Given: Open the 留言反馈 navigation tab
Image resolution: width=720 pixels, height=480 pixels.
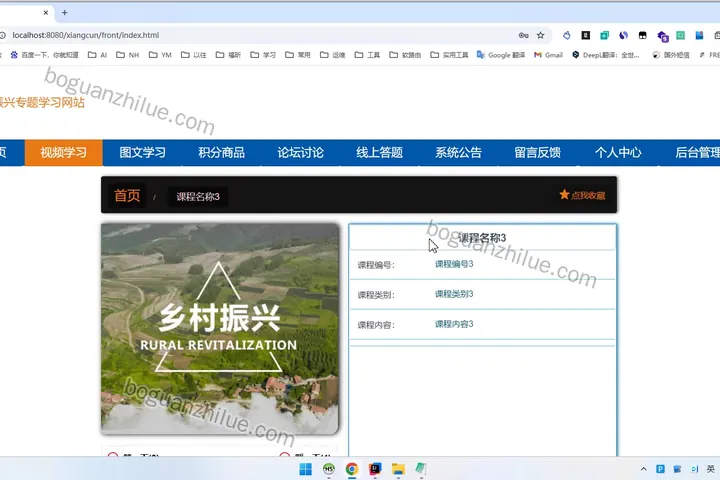Looking at the screenshot, I should pyautogui.click(x=537, y=152).
